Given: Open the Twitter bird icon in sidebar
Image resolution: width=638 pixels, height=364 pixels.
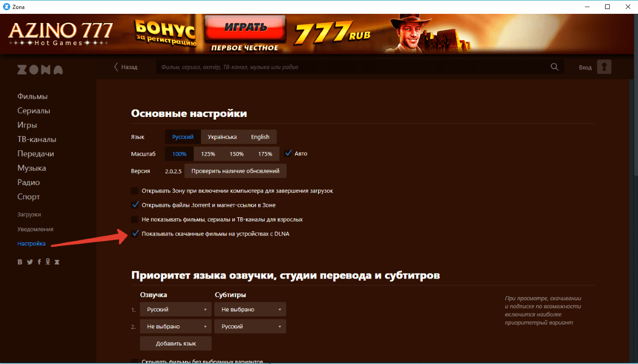Looking at the screenshot, I should [30, 262].
